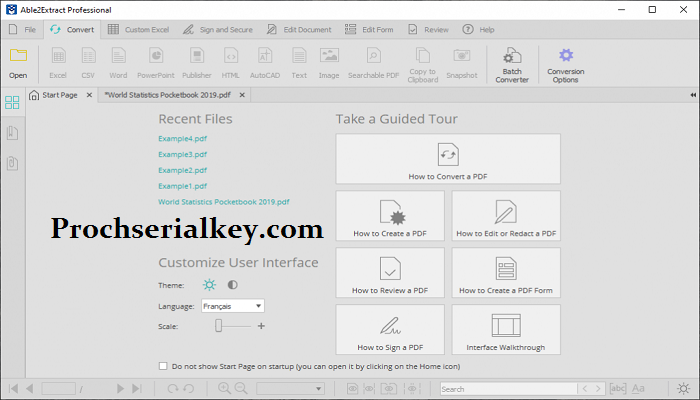The image size is (700, 400).
Task: Select first page-view mode icon
Action: coord(353,388)
